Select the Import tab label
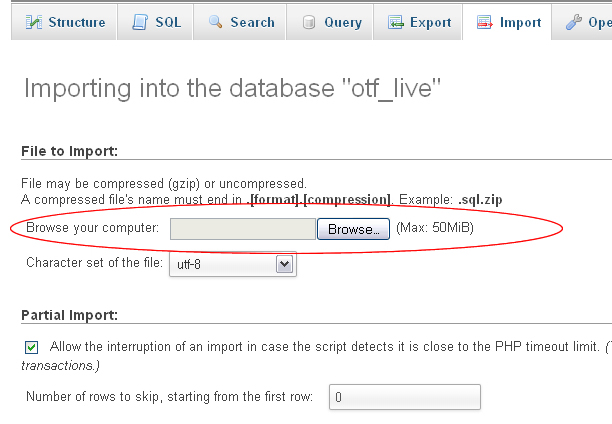 point(521,22)
